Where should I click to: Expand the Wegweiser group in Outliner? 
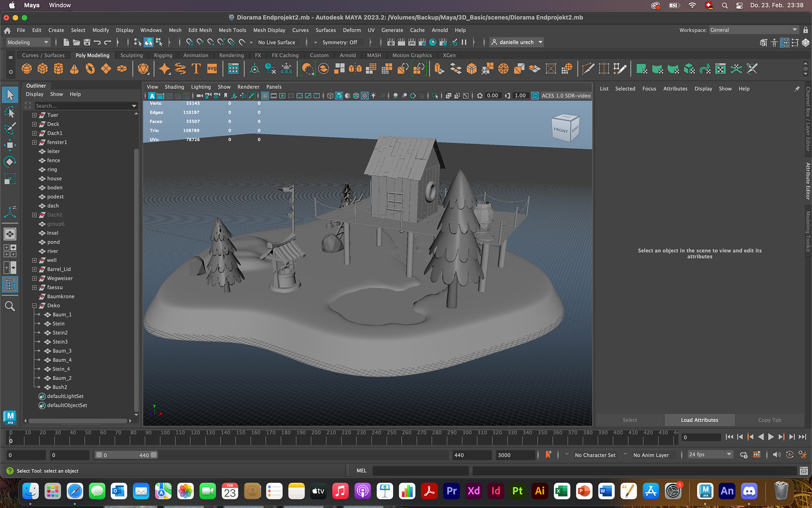tap(34, 279)
